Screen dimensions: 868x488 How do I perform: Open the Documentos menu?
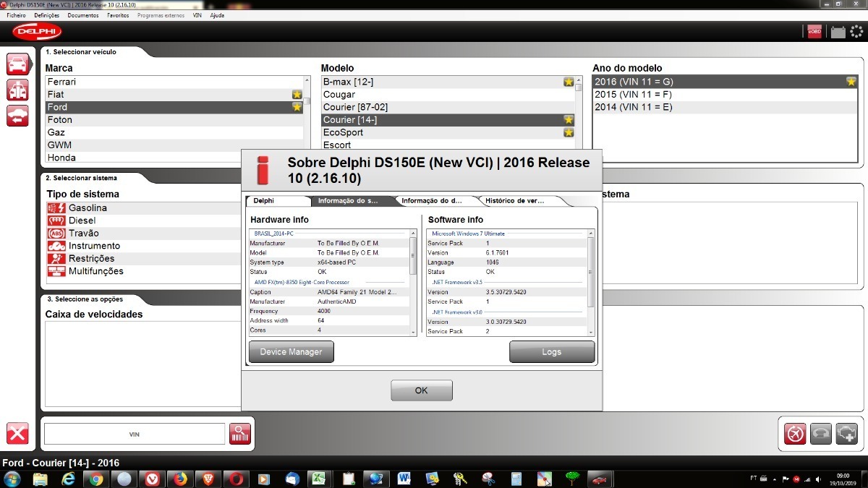[x=83, y=15]
